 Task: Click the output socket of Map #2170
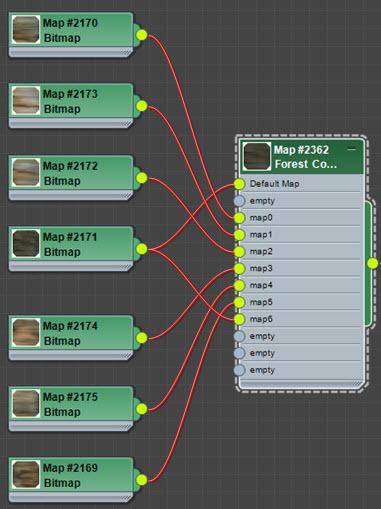[142, 35]
